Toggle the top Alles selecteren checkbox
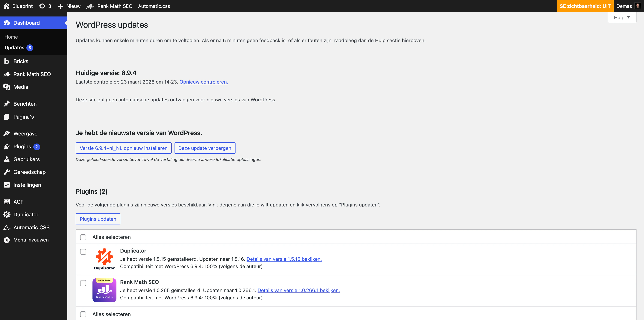 point(83,237)
